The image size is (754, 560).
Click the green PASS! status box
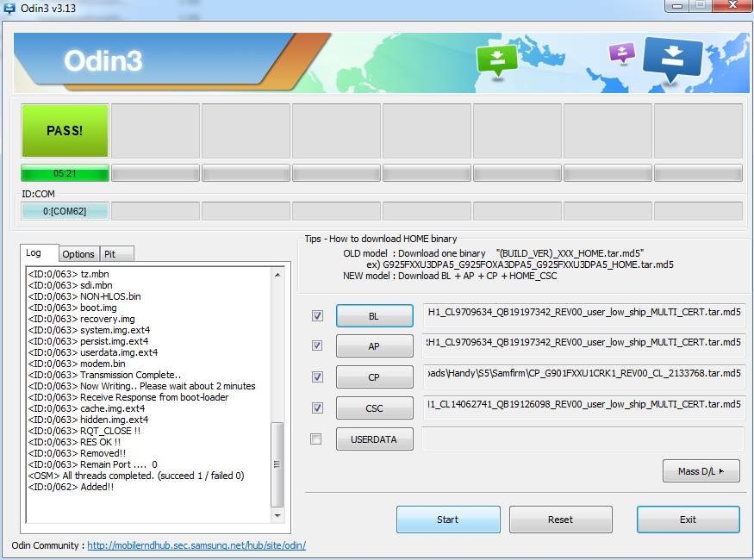[65, 131]
